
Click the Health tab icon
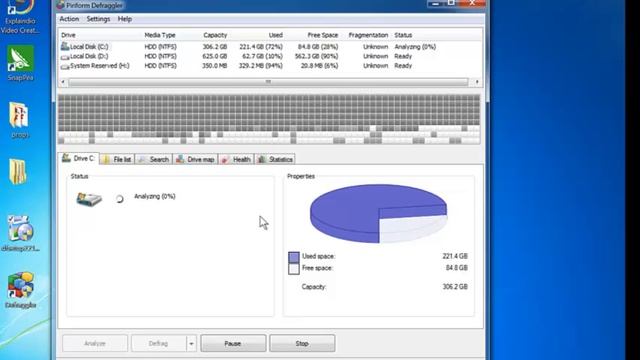[225, 159]
